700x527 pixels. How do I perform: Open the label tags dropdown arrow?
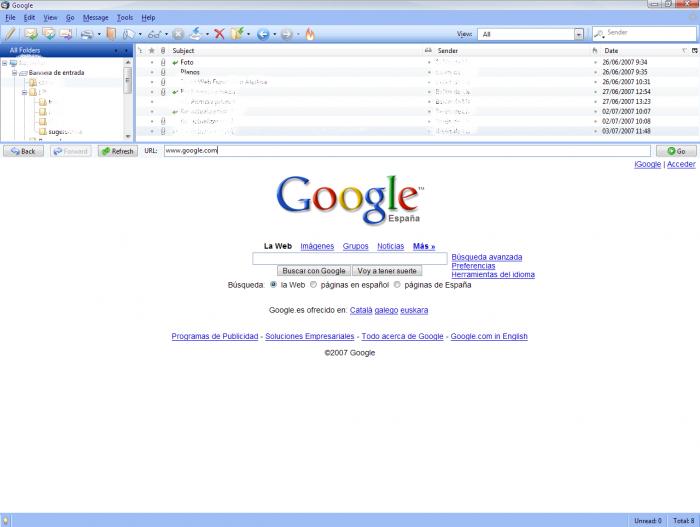click(x=140, y=34)
